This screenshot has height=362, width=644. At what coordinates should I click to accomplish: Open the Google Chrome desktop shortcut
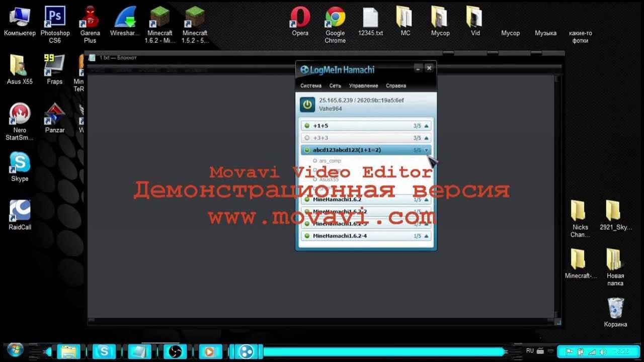(335, 25)
